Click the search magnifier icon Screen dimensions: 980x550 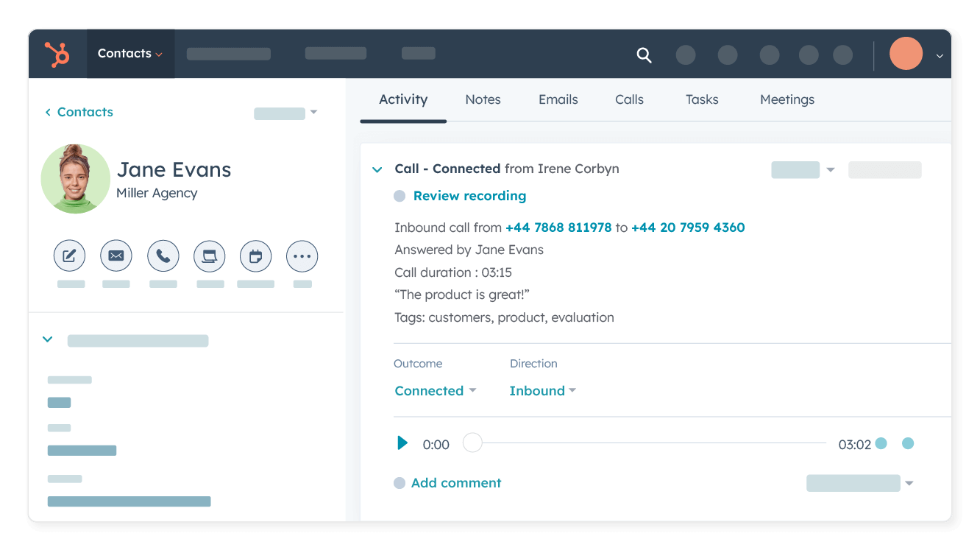point(644,55)
